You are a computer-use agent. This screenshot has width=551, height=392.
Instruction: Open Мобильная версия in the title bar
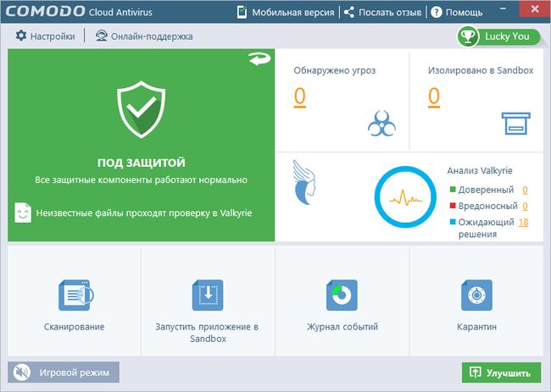286,13
